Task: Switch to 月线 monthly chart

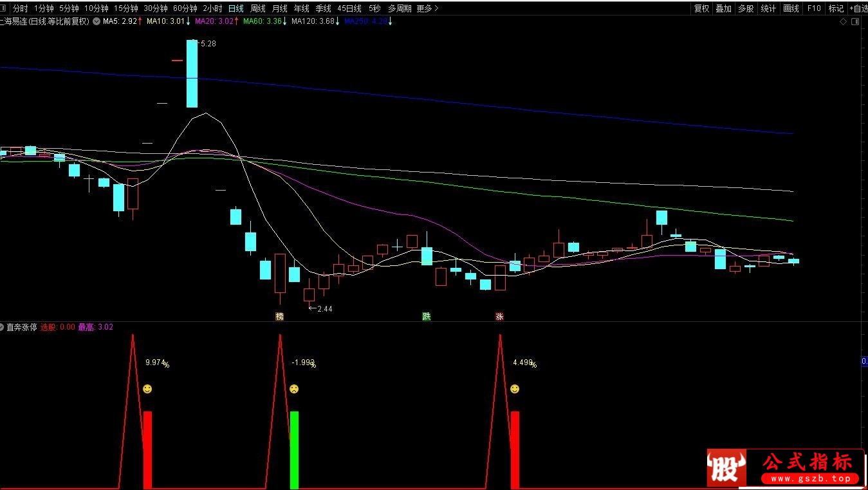Action: pos(279,8)
